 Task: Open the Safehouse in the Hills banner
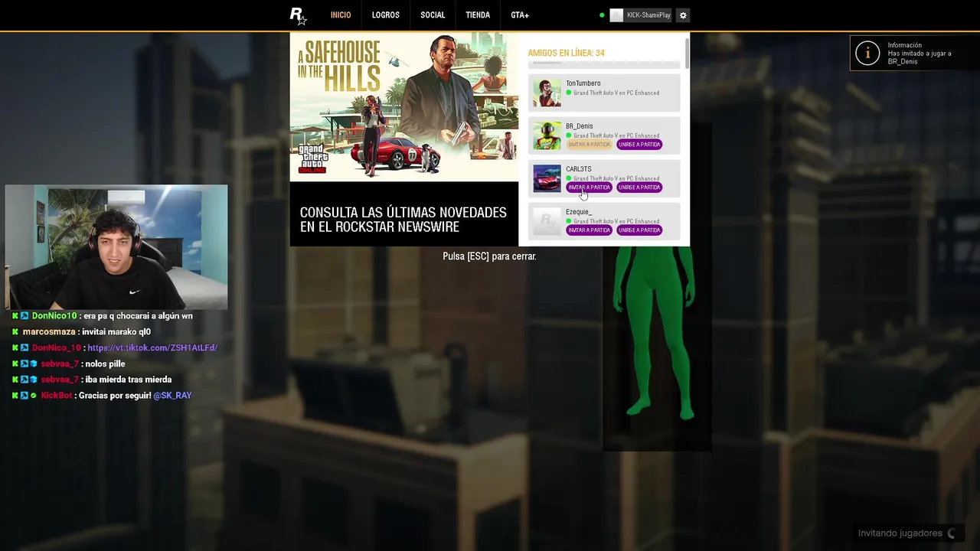[404, 106]
